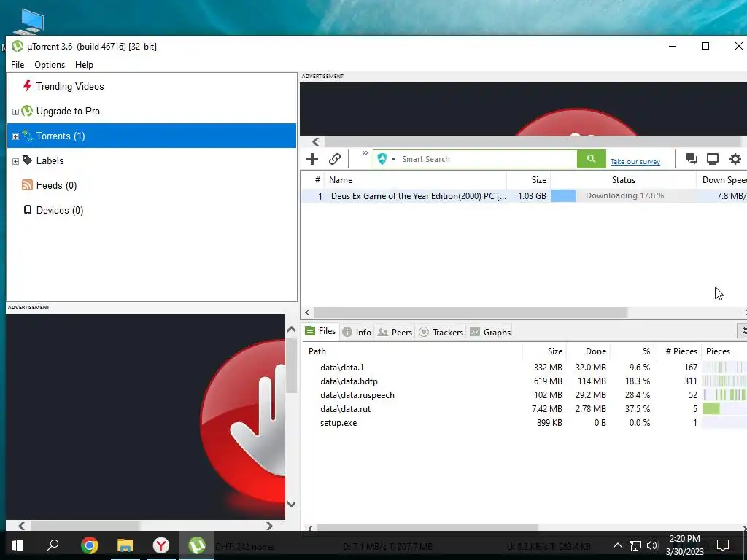747x560 pixels.
Task: Select the setup.exe file row
Action: [525, 422]
